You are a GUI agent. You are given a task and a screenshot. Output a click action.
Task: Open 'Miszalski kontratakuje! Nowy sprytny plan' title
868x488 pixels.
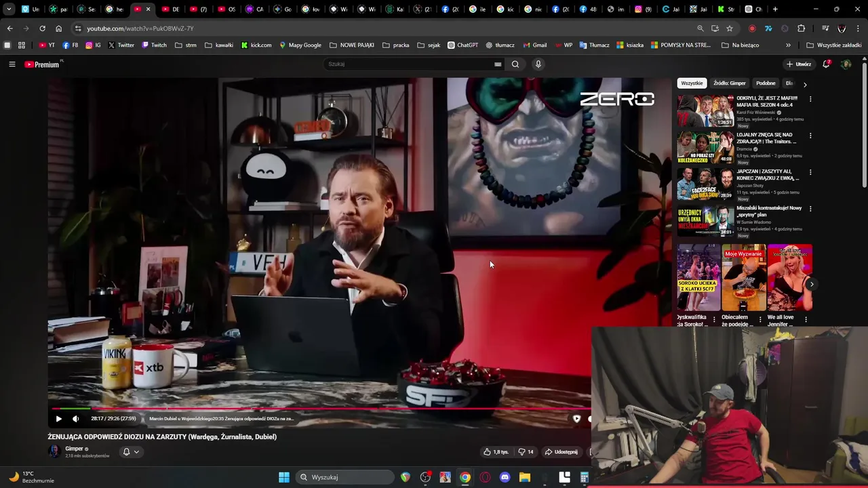pyautogui.click(x=769, y=211)
